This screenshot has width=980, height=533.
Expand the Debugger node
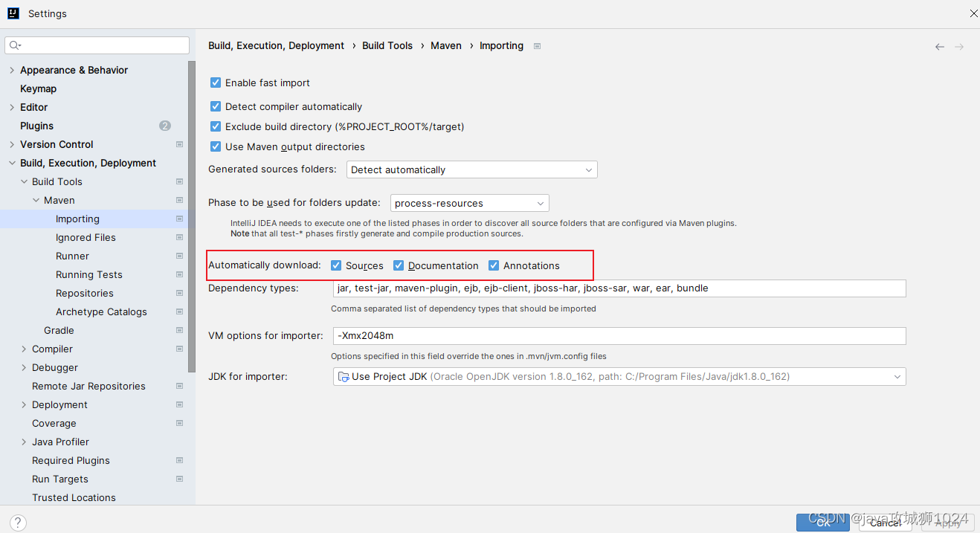click(x=24, y=367)
